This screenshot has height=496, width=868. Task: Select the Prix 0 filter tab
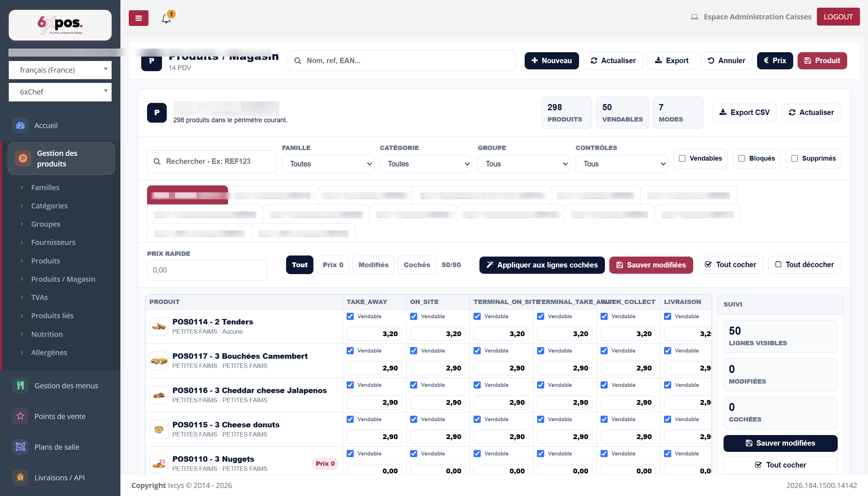333,265
